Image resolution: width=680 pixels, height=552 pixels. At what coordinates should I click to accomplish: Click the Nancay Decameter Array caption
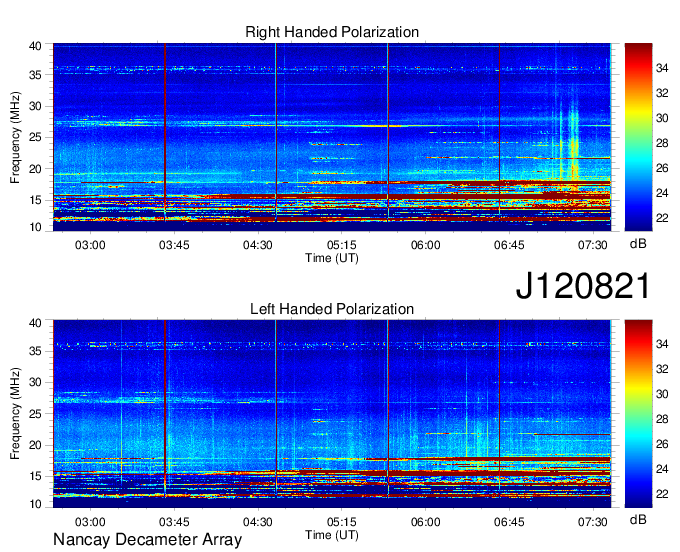(147, 540)
